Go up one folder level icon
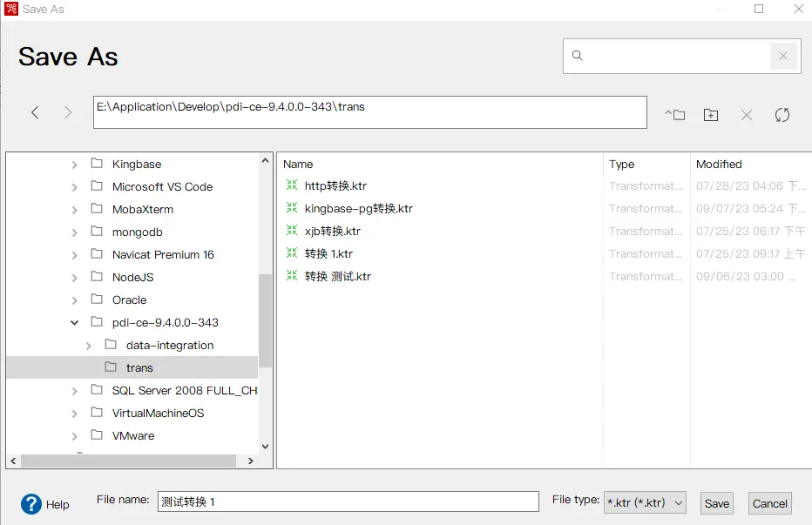 click(675, 115)
